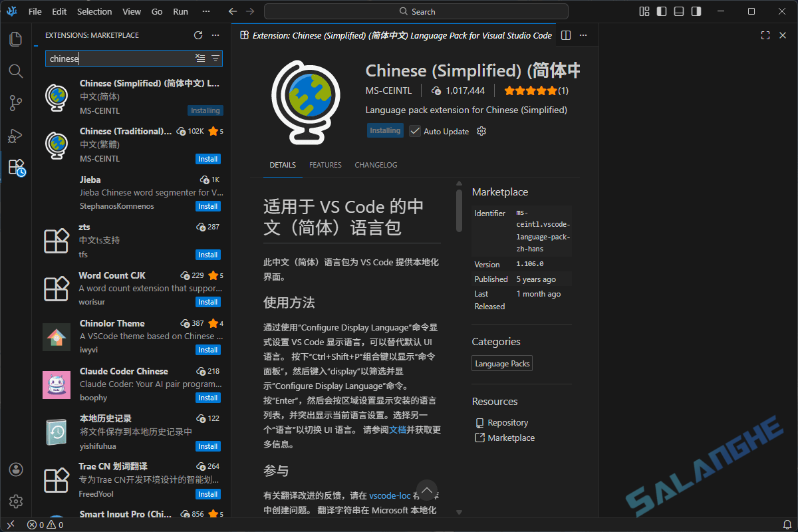Open the Repository resource link
The image size is (798, 532).
(507, 422)
